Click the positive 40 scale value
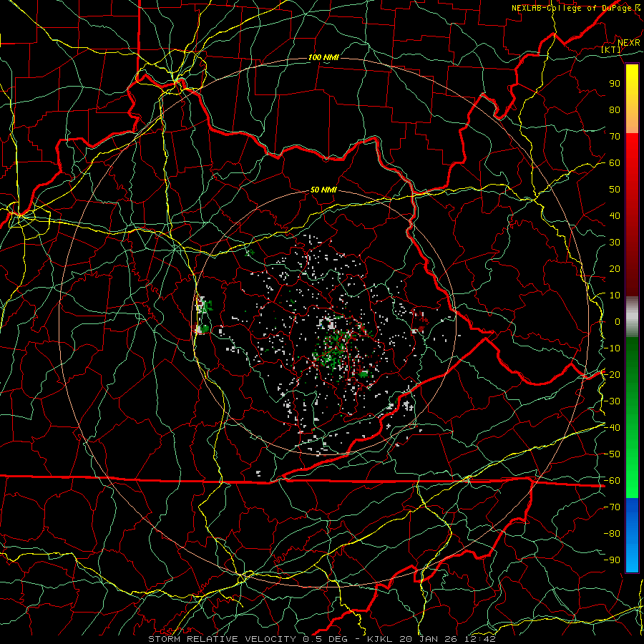 (x=615, y=215)
